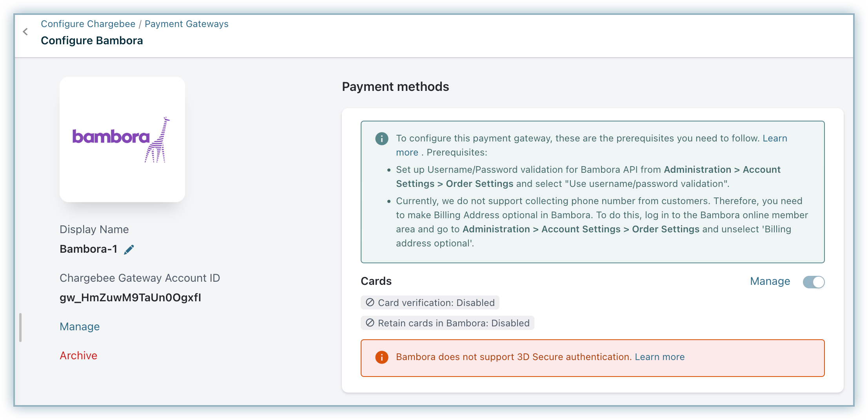Click the disabled icon beside Retain cards
This screenshot has width=868, height=420.
coord(370,323)
